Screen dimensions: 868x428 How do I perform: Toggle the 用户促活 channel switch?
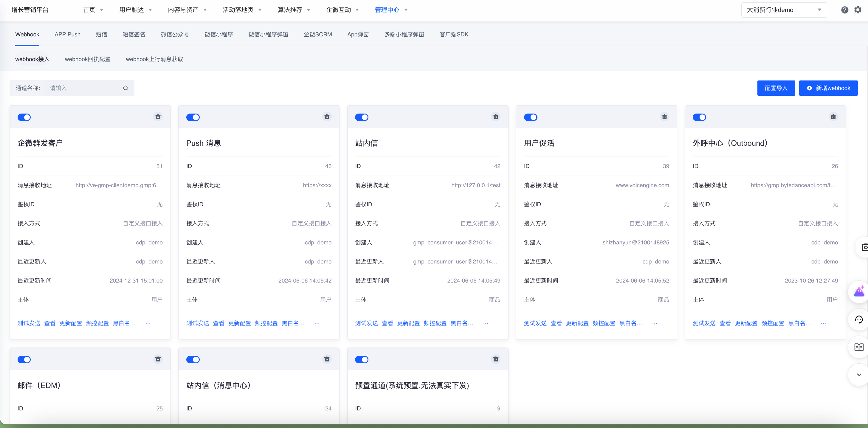[x=530, y=117]
